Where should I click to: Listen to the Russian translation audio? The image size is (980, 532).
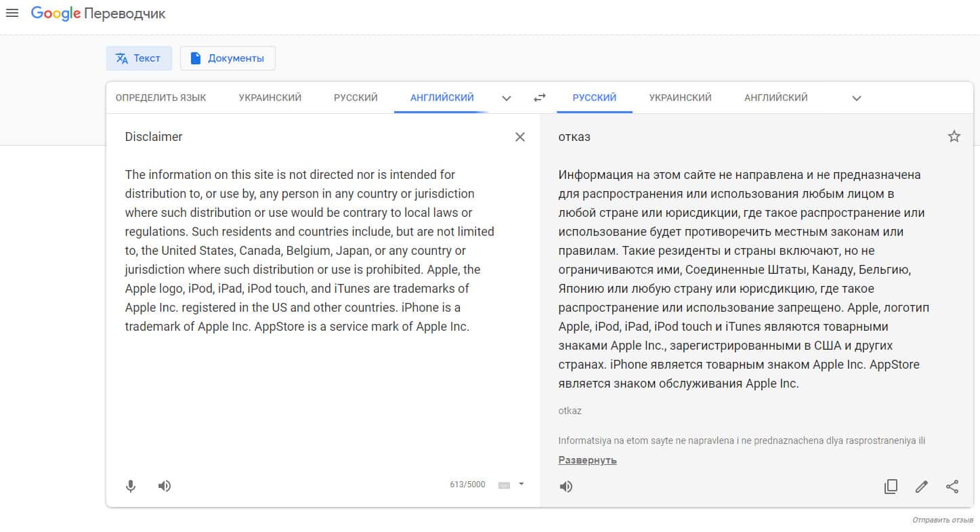coord(566,487)
